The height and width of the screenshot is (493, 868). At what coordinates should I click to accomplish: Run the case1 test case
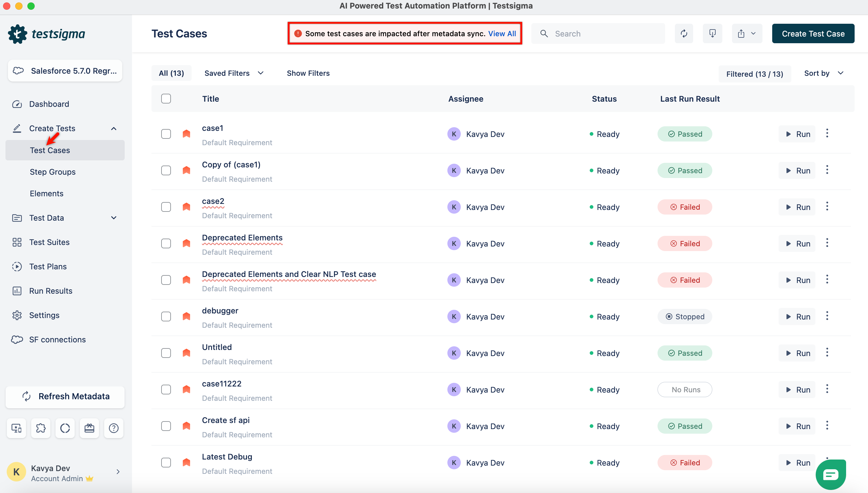coord(797,134)
